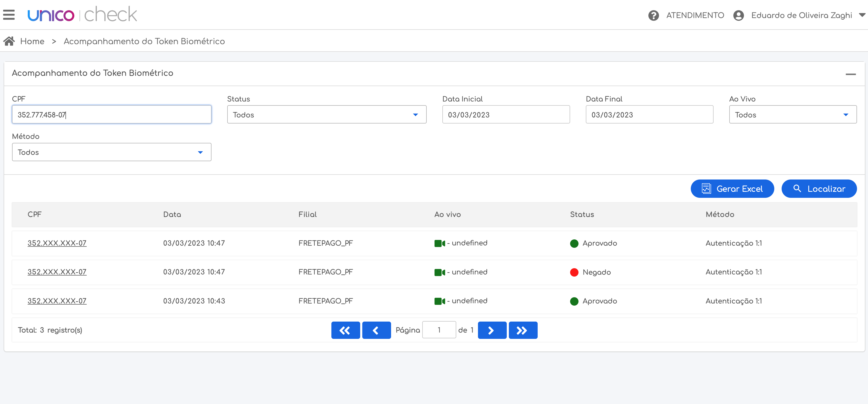Go to next page arrow
Image resolution: width=868 pixels, height=404 pixels.
(492, 330)
